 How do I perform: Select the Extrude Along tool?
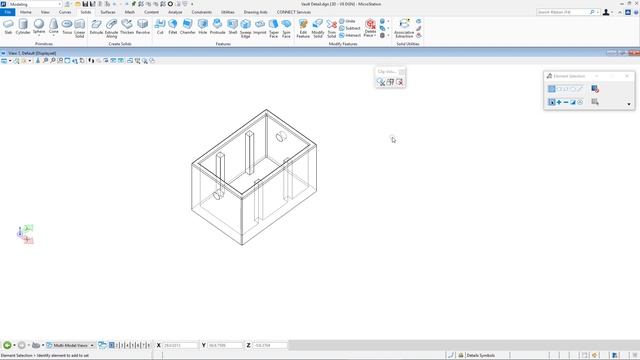111,29
